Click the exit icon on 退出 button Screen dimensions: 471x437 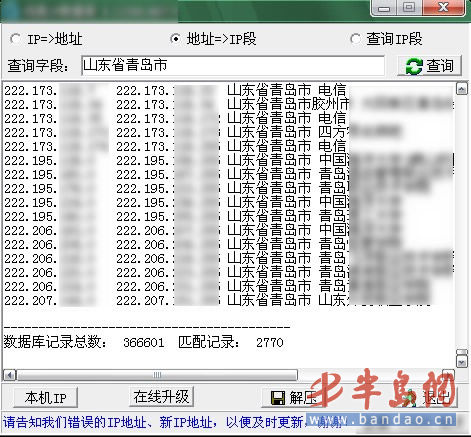pyautogui.click(x=409, y=398)
